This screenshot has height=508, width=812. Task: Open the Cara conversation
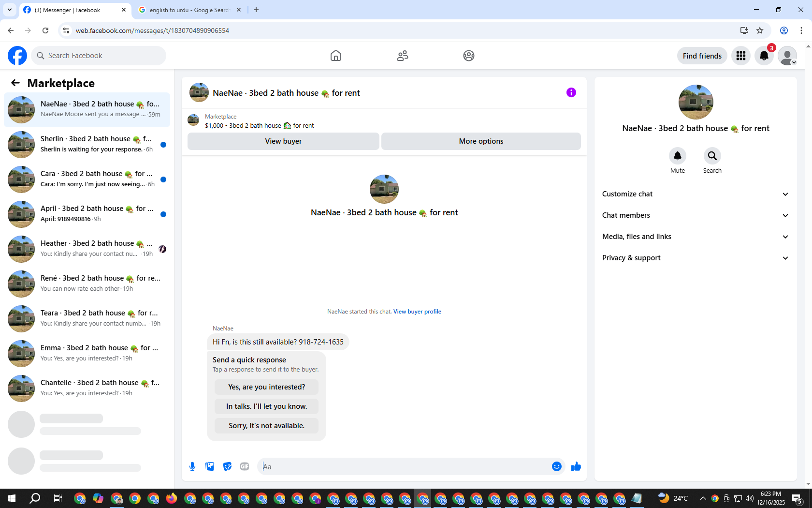87,179
